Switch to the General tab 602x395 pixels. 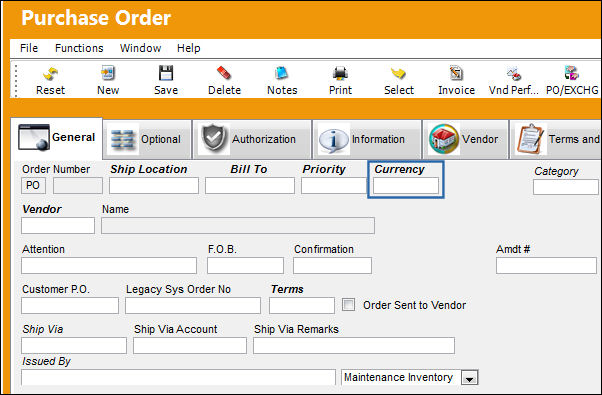click(56, 138)
